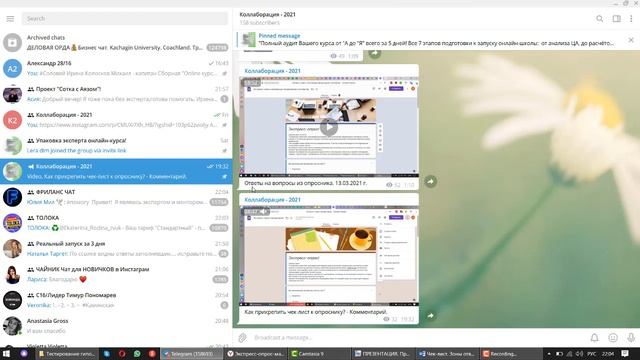This screenshot has width=640, height=360.
Task: Dismiss the pinned message bar
Action: coord(631,40)
